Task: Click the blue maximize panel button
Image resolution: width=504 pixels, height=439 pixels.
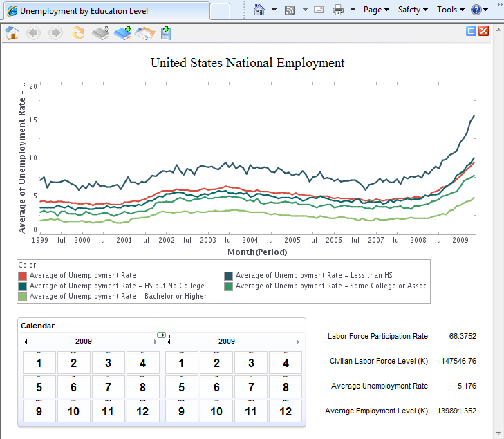Action: click(471, 31)
